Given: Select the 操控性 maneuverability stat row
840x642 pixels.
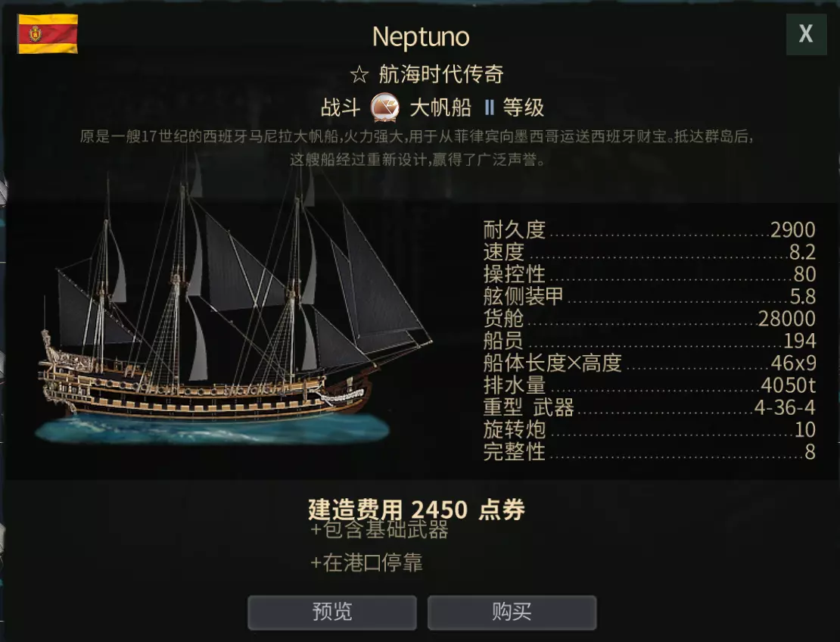Looking at the screenshot, I should [649, 274].
